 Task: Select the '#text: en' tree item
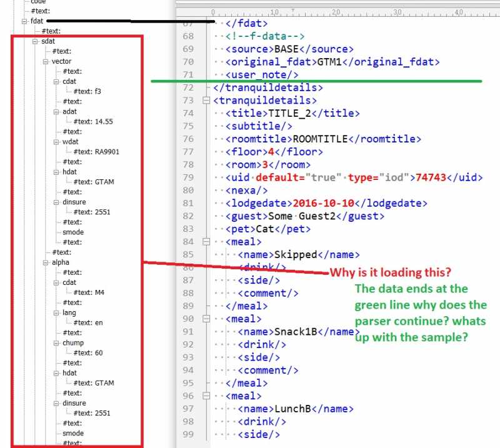pyautogui.click(x=88, y=322)
